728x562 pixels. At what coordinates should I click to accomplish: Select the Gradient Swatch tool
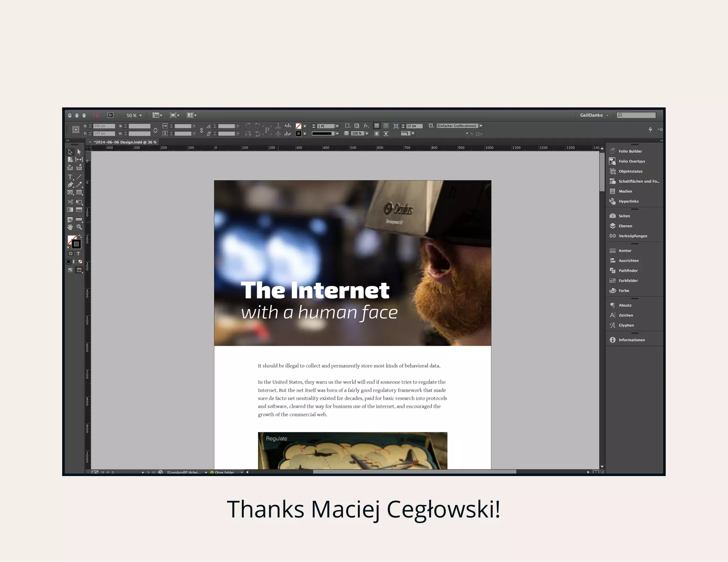point(70,210)
